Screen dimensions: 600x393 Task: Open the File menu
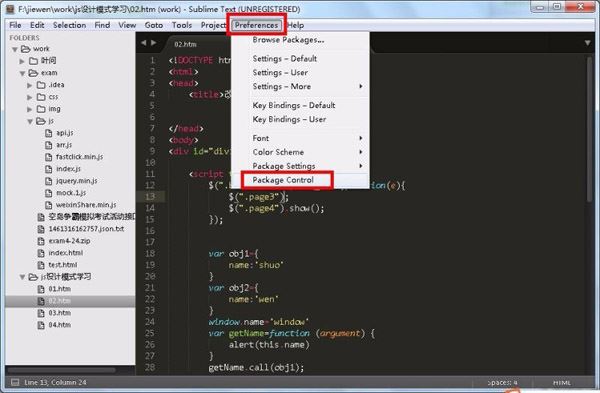pos(15,25)
